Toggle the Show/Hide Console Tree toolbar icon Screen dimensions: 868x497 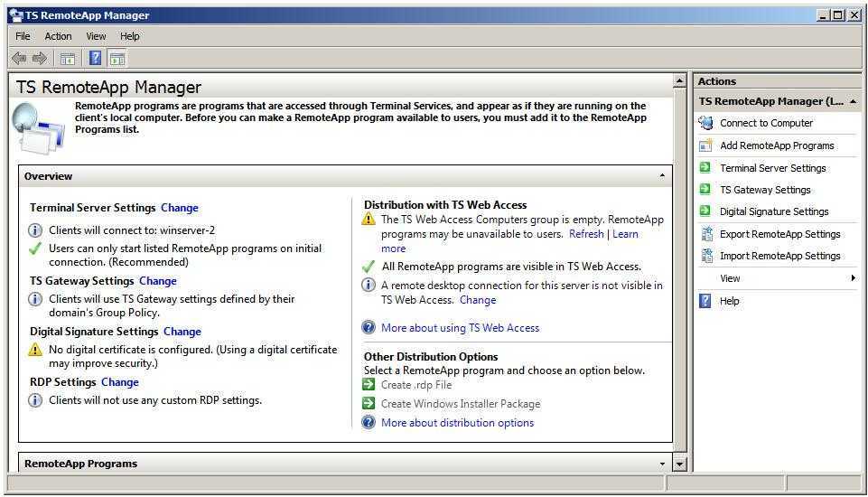pos(68,59)
